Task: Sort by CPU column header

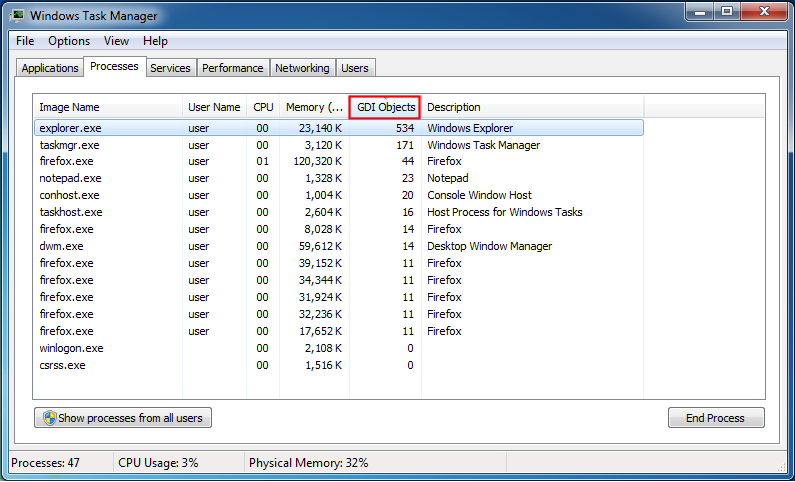Action: click(x=263, y=107)
